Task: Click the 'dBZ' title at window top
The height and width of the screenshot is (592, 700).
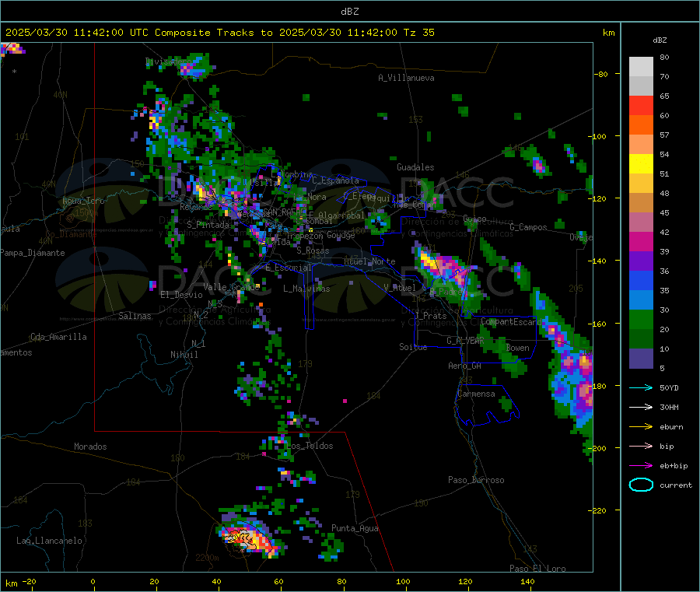Action: tap(349, 12)
